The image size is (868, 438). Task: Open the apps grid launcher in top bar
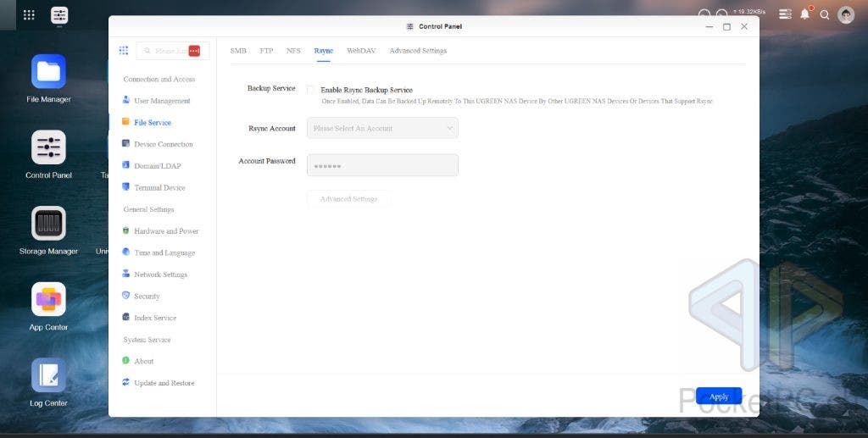point(29,15)
